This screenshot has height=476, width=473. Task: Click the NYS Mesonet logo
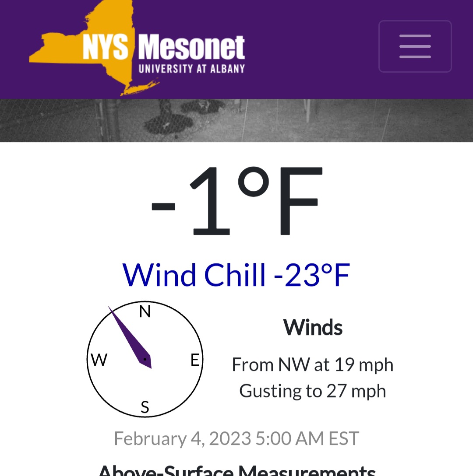(137, 48)
